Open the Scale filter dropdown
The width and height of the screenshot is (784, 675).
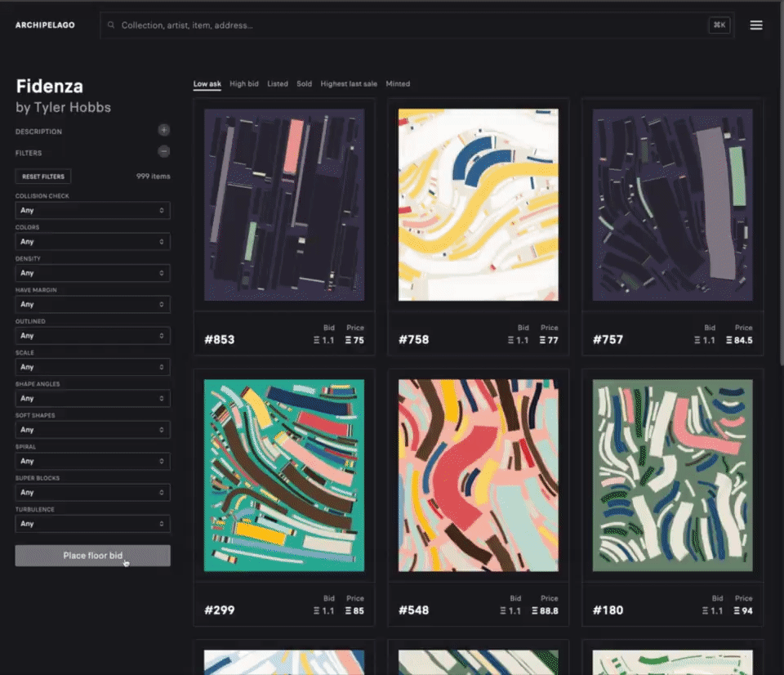click(92, 367)
